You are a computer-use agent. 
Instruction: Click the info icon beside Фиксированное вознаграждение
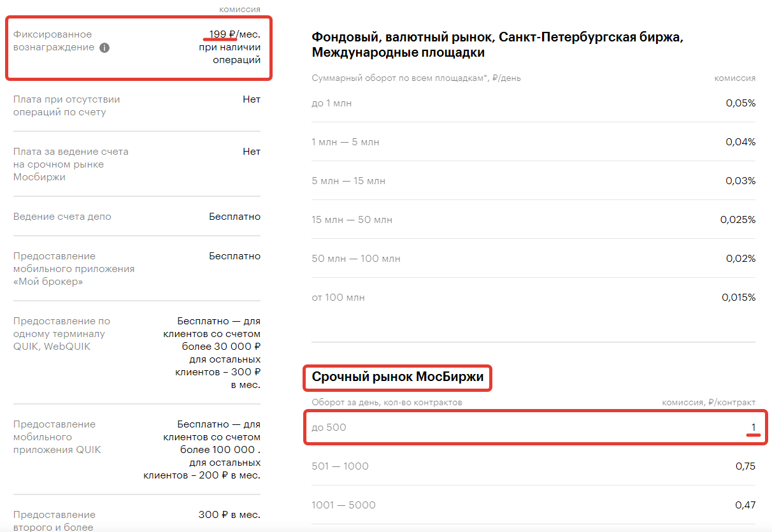pyautogui.click(x=104, y=48)
